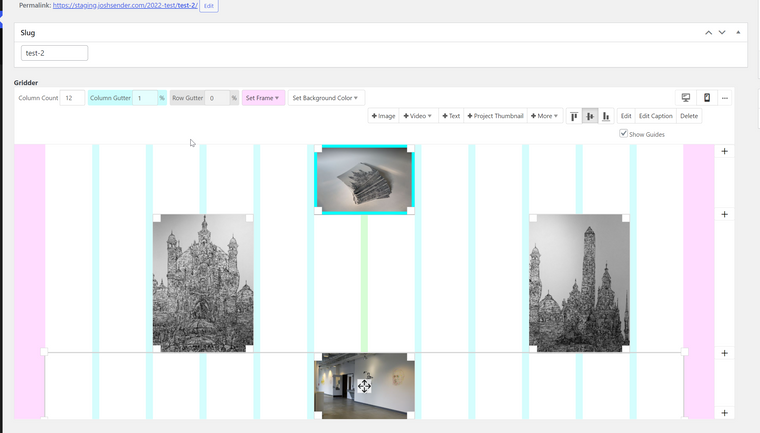Viewport: 760px width, 433px height.
Task: Align selected item to vertical middle
Action: [590, 116]
